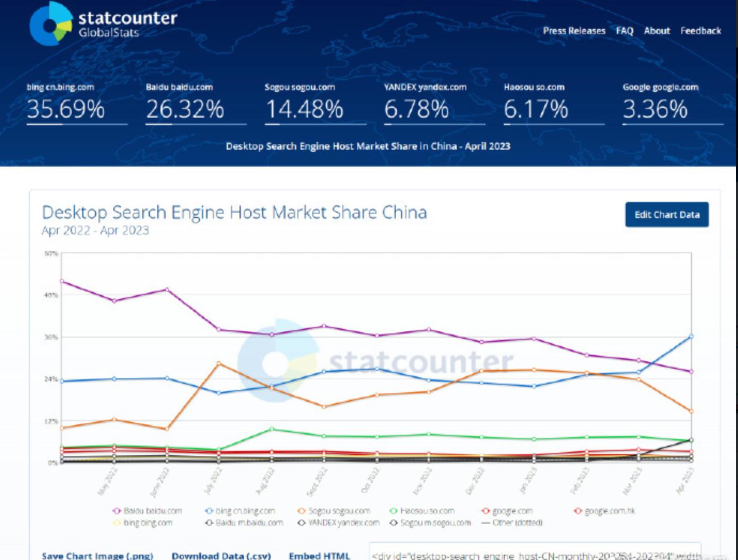
Task: Download Data (.csv) link
Action: [x=221, y=555]
